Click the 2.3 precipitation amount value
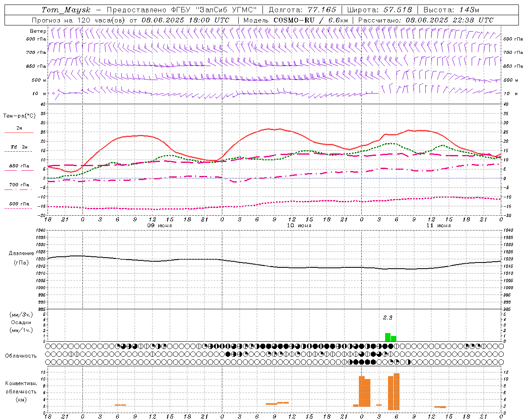 [x=388, y=317]
